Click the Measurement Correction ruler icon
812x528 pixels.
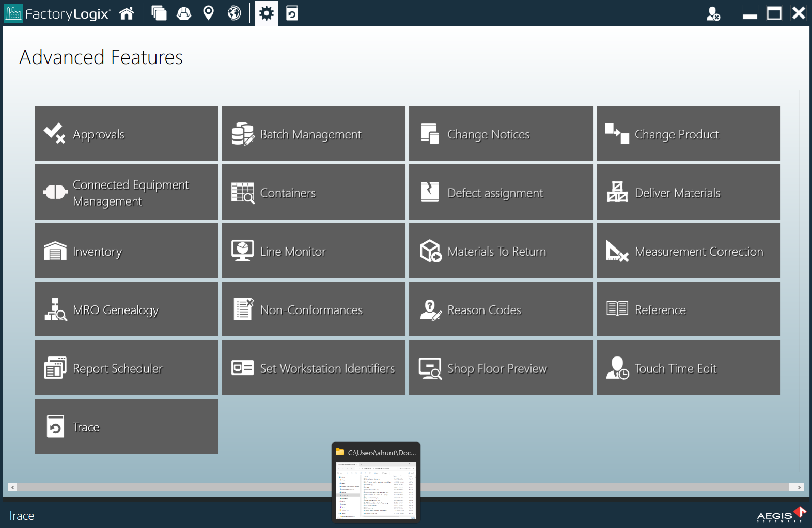point(617,251)
